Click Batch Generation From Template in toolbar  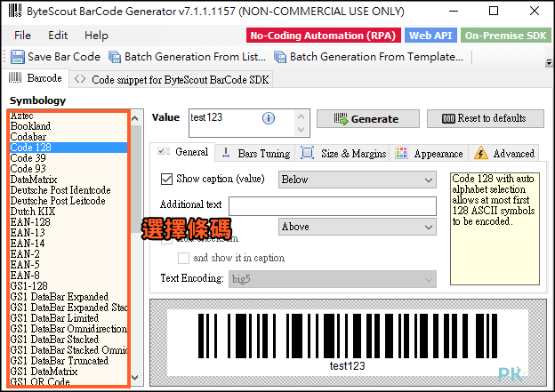pyautogui.click(x=369, y=57)
